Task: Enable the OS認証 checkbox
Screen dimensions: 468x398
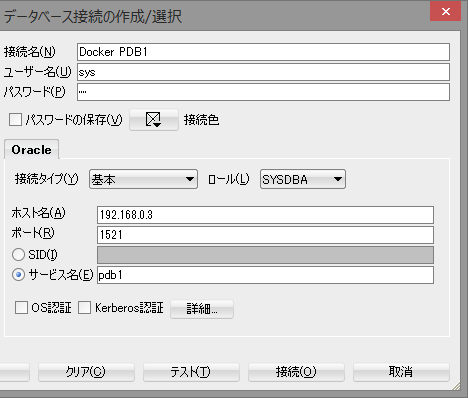Action: pyautogui.click(x=21, y=307)
